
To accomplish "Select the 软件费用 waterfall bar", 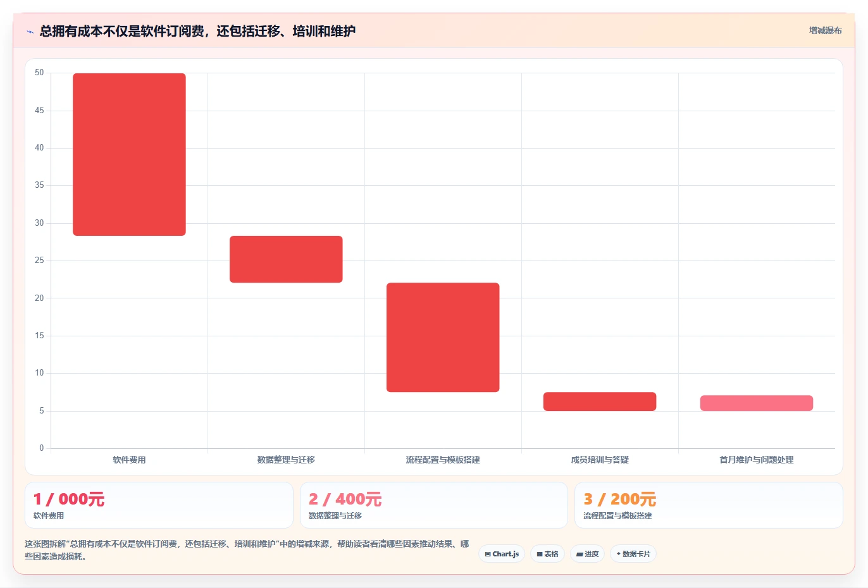I will pyautogui.click(x=129, y=154).
